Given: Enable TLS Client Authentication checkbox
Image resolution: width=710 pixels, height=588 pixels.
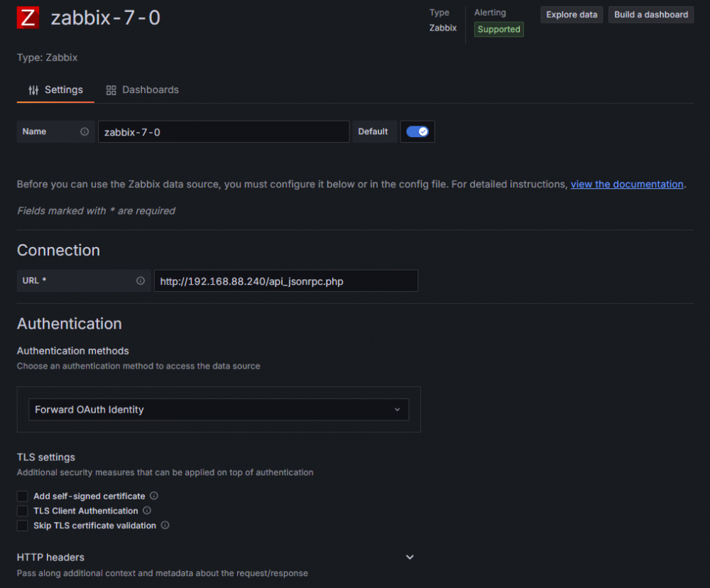Looking at the screenshot, I should coord(22,511).
